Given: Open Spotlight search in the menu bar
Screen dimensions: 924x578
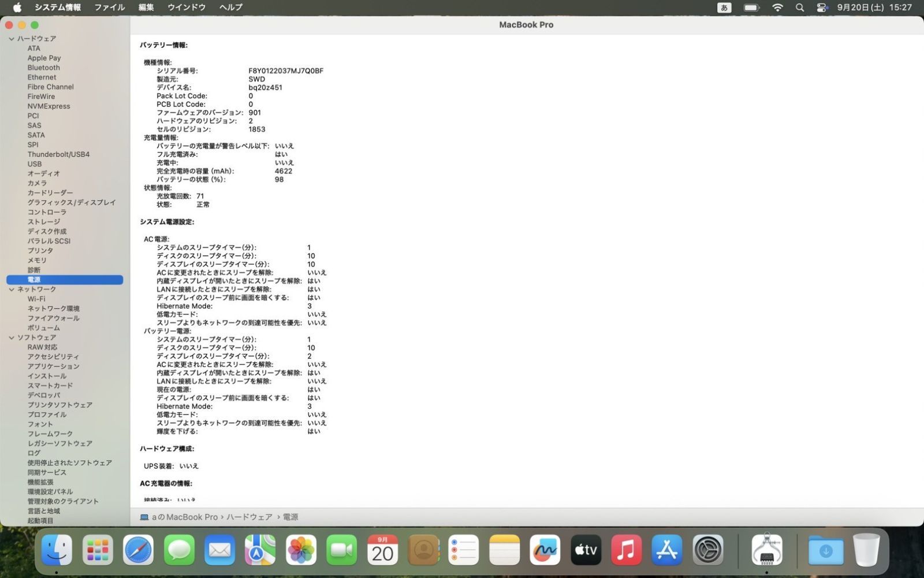Looking at the screenshot, I should (799, 8).
